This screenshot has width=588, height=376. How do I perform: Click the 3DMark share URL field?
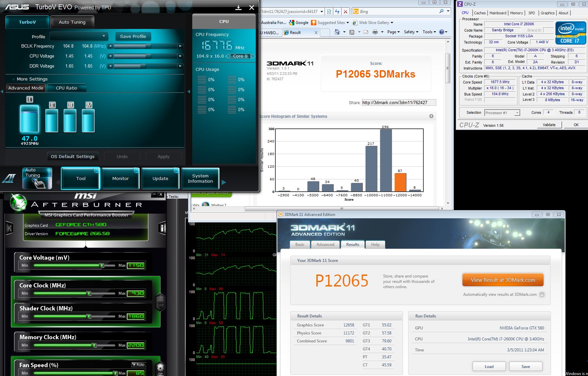398,102
